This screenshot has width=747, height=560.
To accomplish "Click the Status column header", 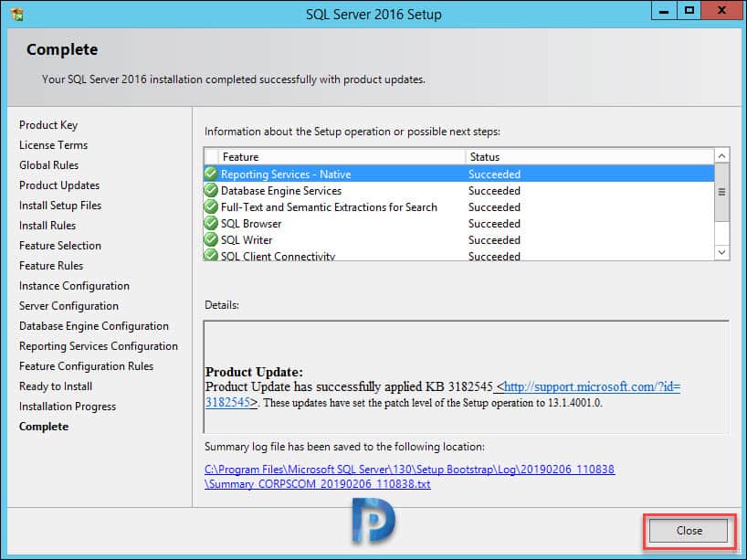I will coord(589,157).
